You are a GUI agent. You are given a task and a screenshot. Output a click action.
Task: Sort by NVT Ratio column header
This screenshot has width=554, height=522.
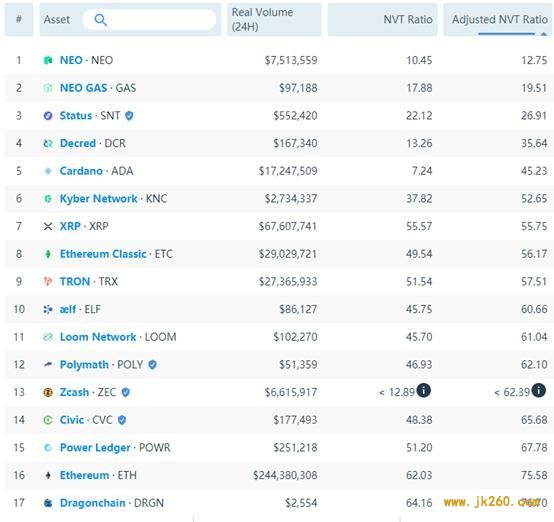tap(382, 19)
